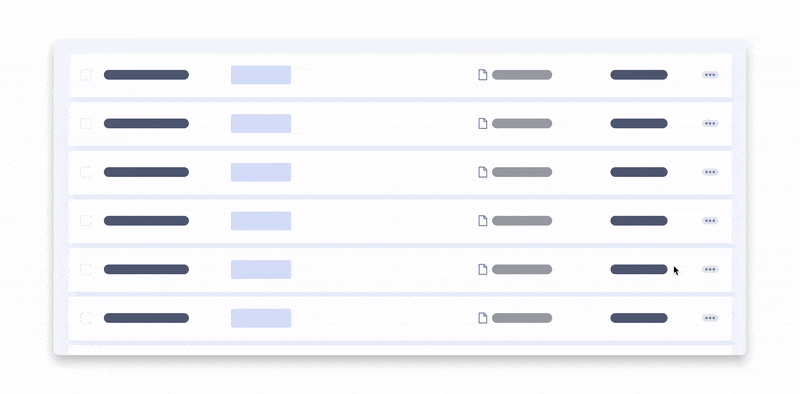The width and height of the screenshot is (800, 394).
Task: Click the light blue tag in first row
Action: pyautogui.click(x=261, y=75)
